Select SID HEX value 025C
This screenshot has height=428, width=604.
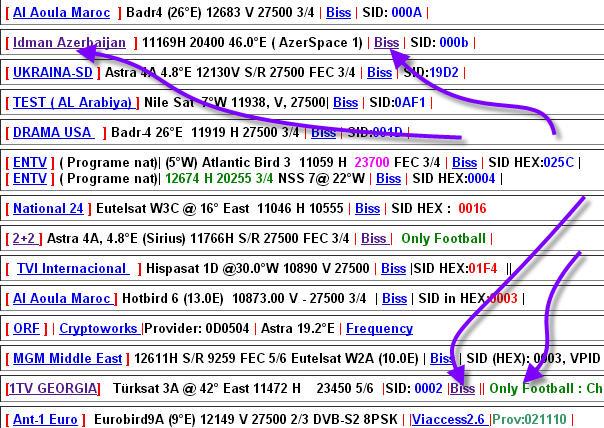559,163
